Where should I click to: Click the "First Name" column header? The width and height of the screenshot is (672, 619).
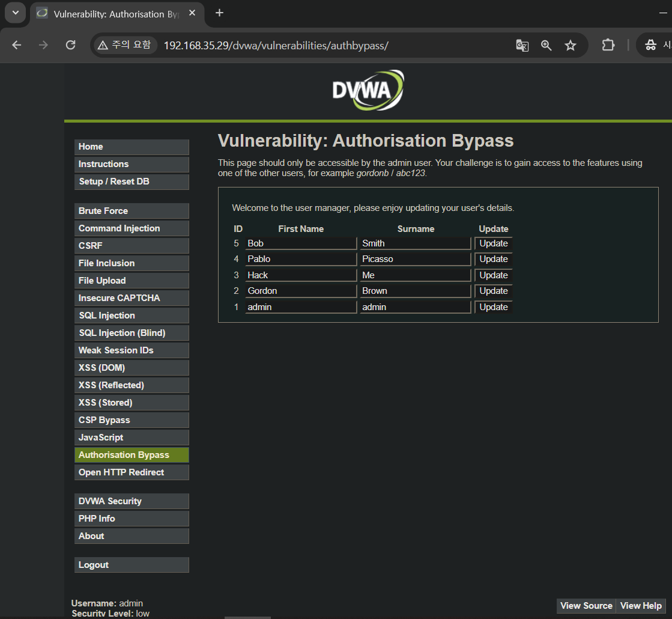coord(301,229)
